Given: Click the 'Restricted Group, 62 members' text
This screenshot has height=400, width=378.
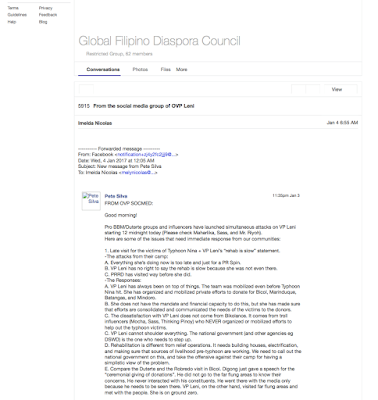Looking at the screenshot, I should [119, 54].
